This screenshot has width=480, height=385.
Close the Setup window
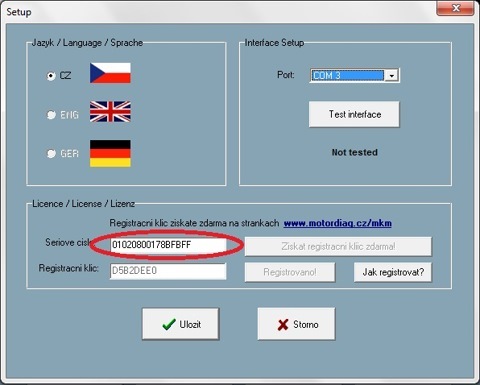[x=455, y=8]
